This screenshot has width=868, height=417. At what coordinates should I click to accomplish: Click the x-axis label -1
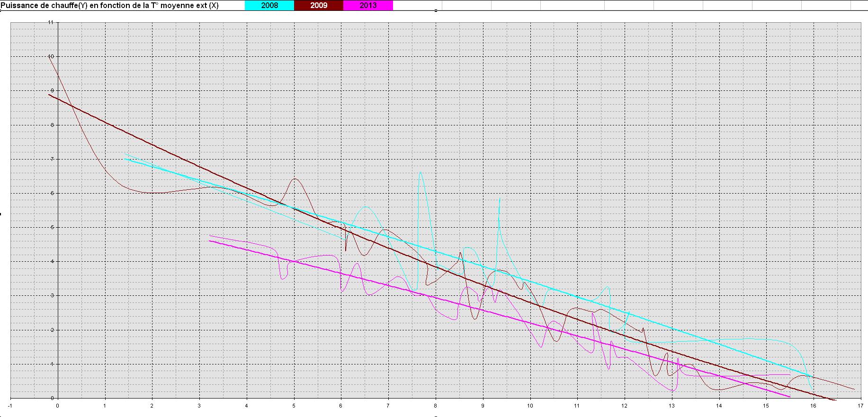click(x=10, y=405)
